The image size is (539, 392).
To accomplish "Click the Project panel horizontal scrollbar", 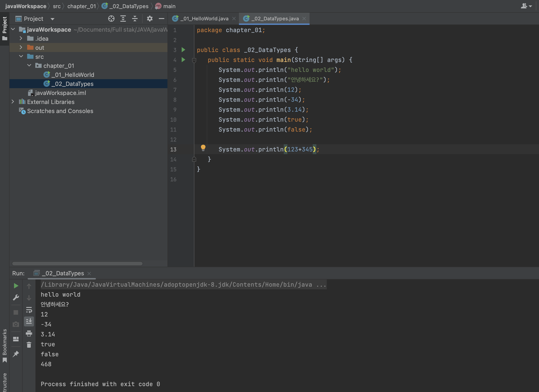I will click(x=77, y=264).
